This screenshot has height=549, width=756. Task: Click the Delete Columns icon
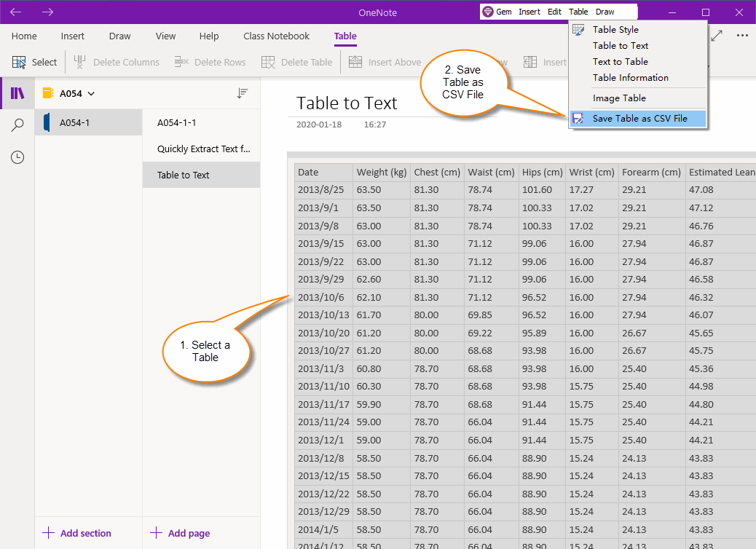[x=80, y=61]
